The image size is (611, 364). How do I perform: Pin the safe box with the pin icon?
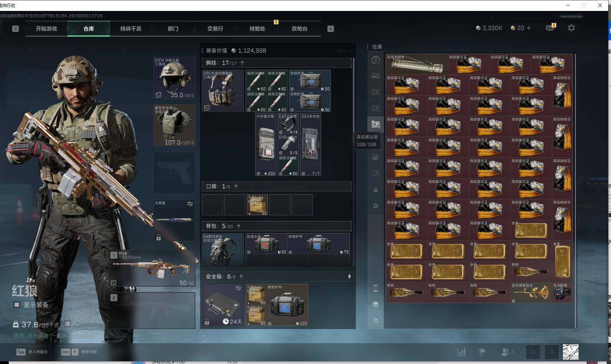tap(349, 277)
